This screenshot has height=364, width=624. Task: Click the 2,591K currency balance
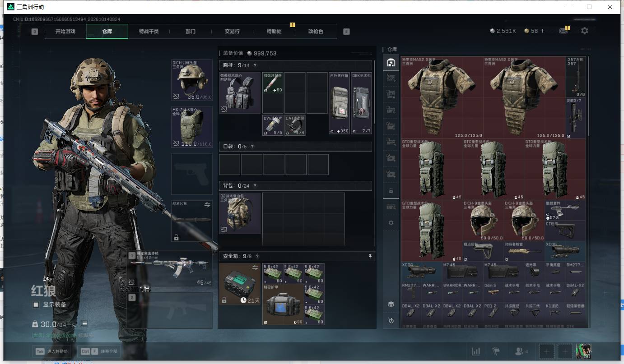(x=503, y=31)
